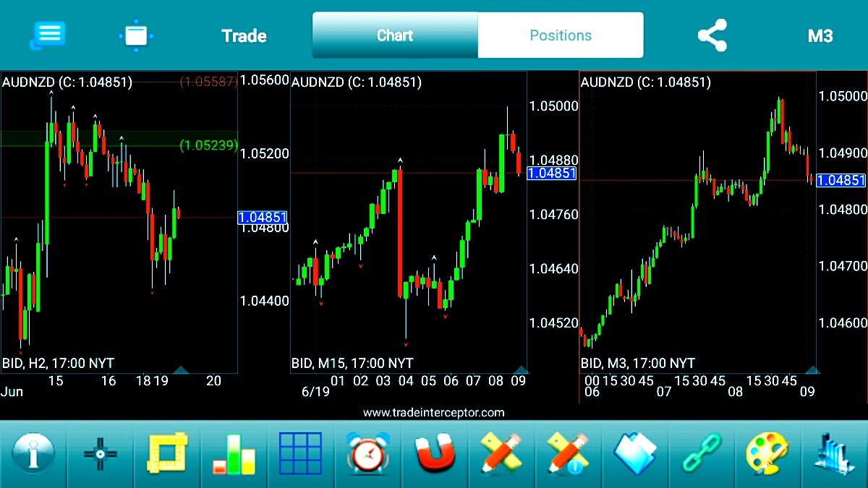Tap the M15 chart scroll-to-latest triangle
Screen dimensions: 868x488
pyautogui.click(x=520, y=370)
